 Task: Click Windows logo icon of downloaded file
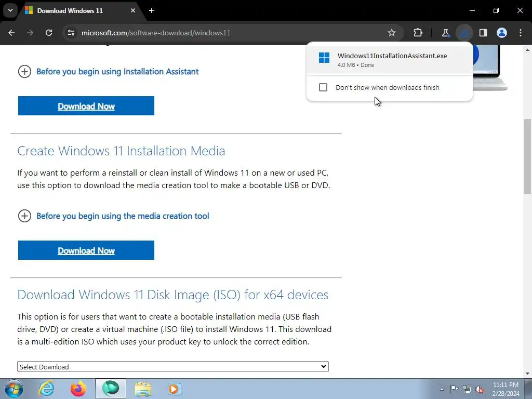point(324,58)
